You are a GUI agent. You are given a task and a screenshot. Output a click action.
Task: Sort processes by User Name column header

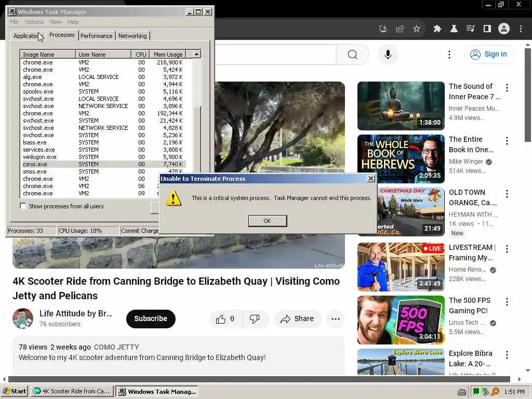tap(103, 54)
